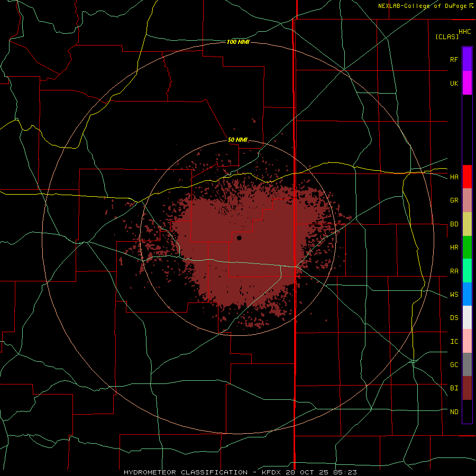Screen dimensions: 476x476
Task: Click the BD legend label
Action: [x=454, y=224]
